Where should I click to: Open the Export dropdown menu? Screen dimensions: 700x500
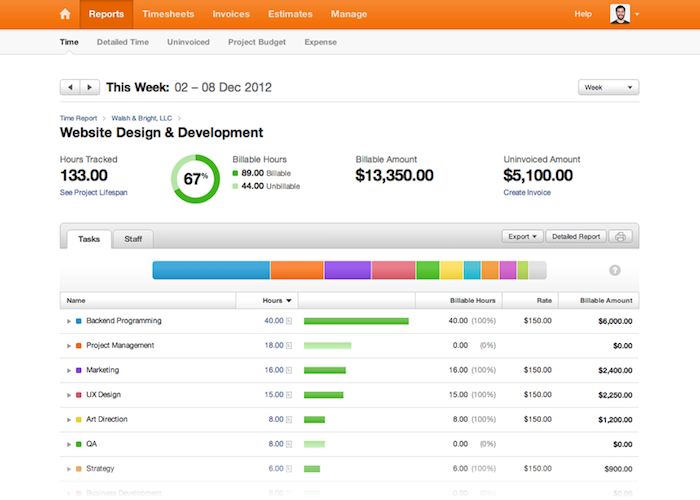click(x=523, y=237)
